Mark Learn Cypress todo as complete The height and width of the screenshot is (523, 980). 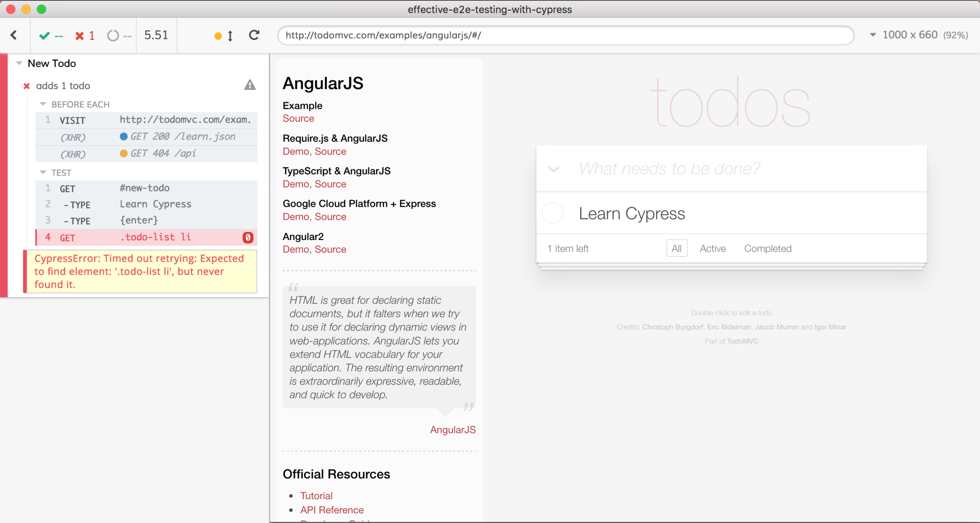coord(553,213)
